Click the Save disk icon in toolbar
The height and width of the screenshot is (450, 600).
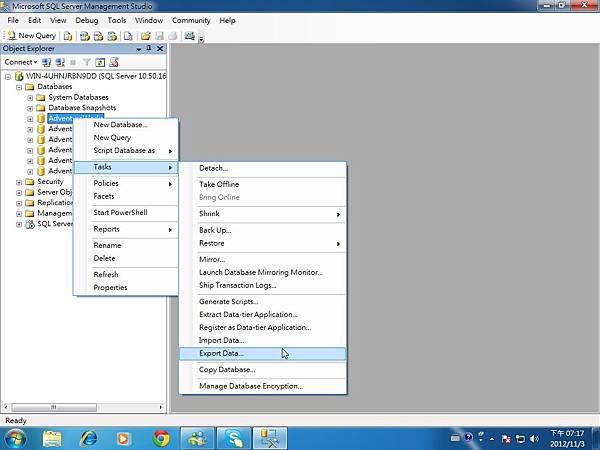click(159, 36)
